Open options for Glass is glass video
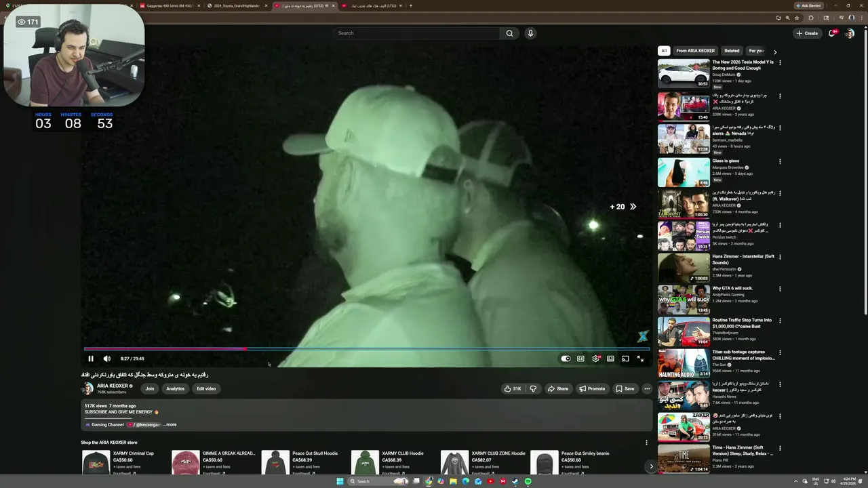Viewport: 868px width, 488px height. (x=780, y=161)
